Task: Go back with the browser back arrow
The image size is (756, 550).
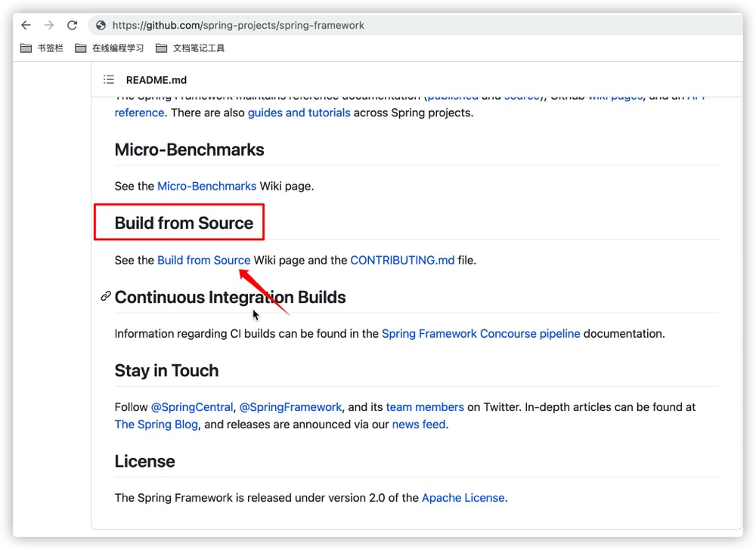Action: (26, 25)
